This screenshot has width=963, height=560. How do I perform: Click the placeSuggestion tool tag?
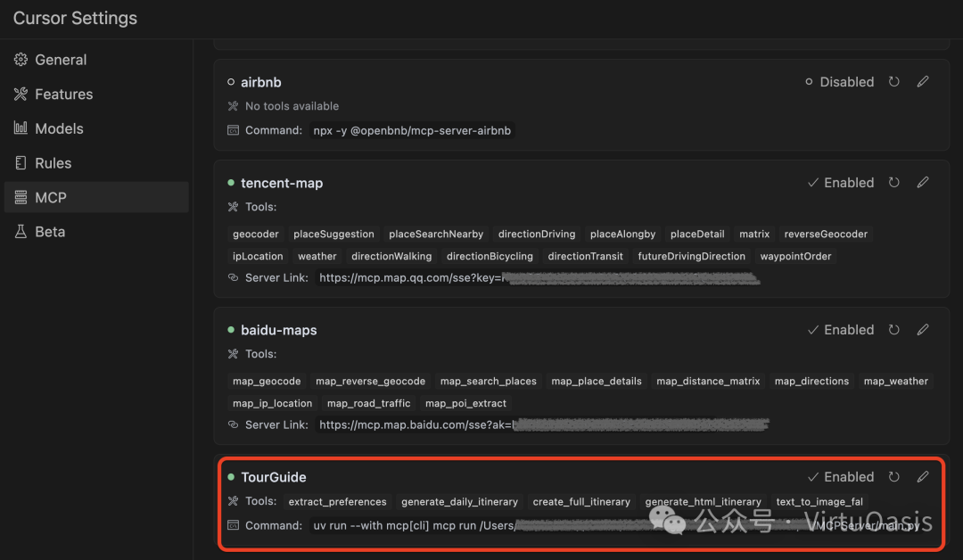333,234
